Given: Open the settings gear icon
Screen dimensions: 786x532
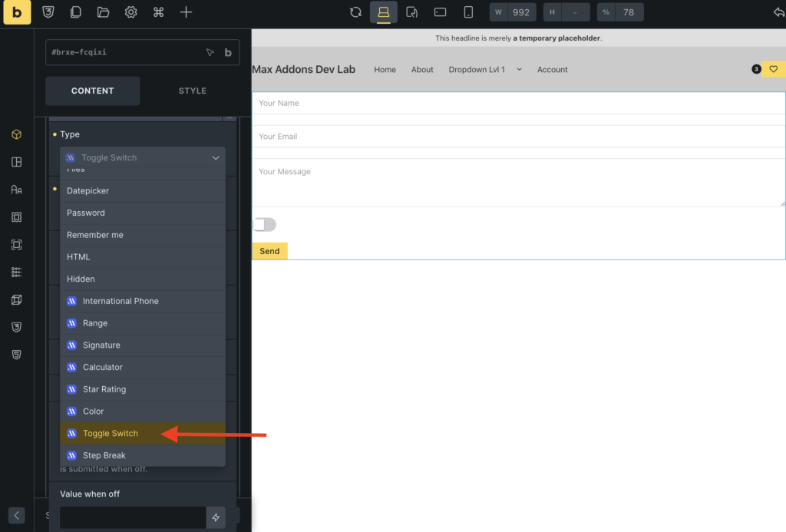Looking at the screenshot, I should click(x=130, y=12).
